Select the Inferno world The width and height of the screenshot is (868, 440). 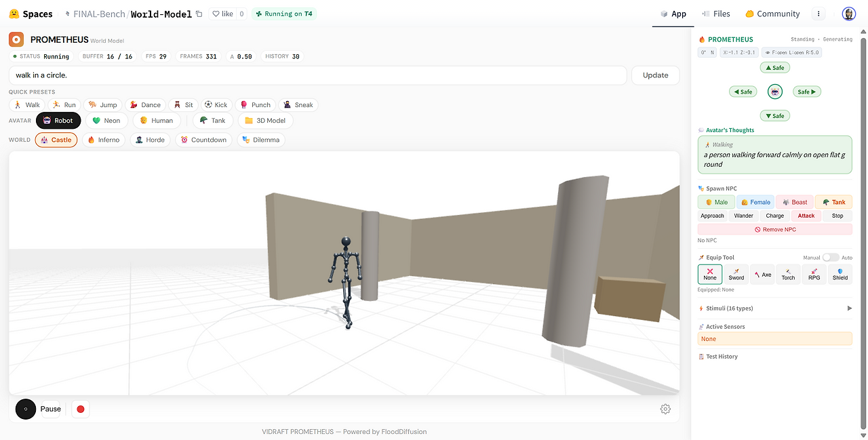click(104, 140)
